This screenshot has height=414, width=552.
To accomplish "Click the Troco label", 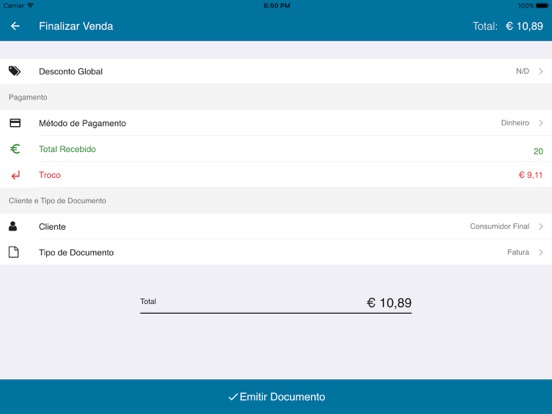I will 50,175.
